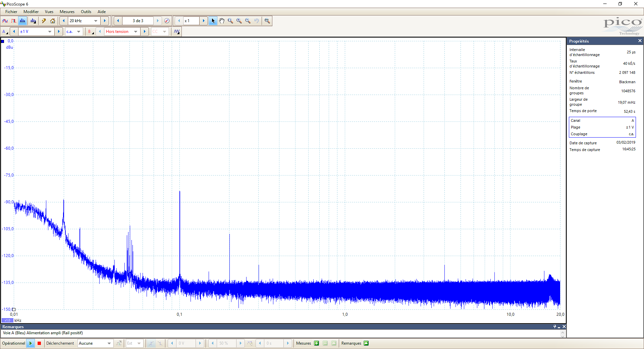
Task: Select Spectrum mode icon
Action: (22, 21)
